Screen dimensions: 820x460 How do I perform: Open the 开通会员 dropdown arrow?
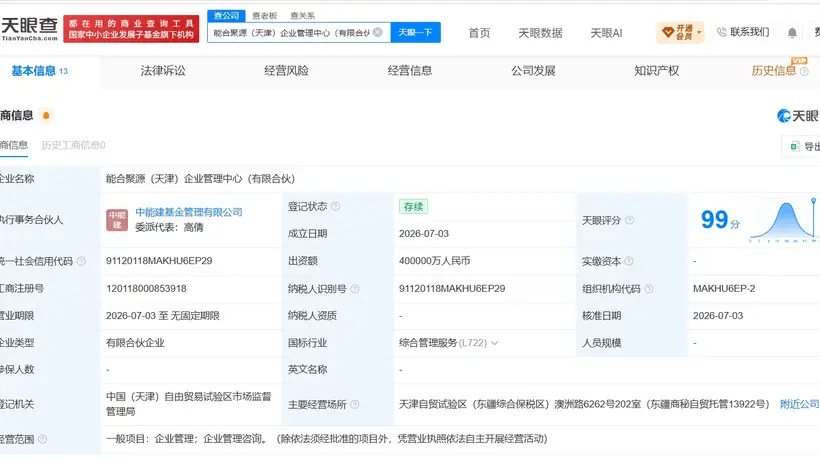click(x=699, y=32)
